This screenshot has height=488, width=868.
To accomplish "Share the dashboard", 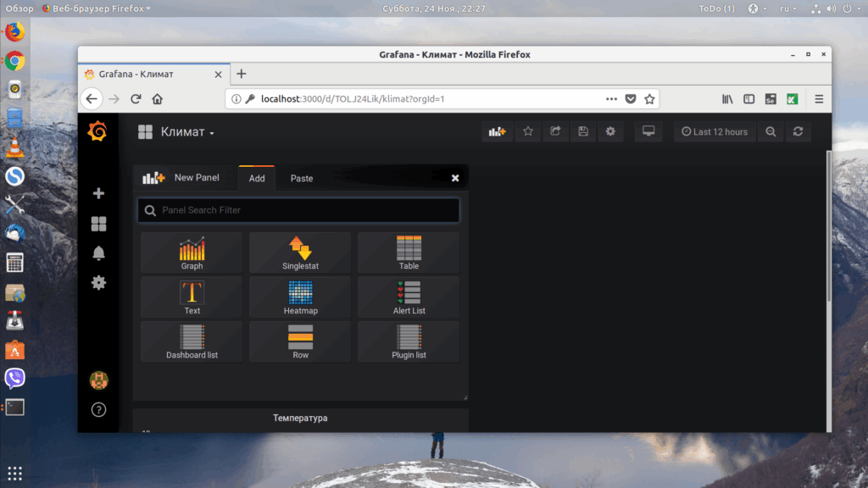I will 555,131.
